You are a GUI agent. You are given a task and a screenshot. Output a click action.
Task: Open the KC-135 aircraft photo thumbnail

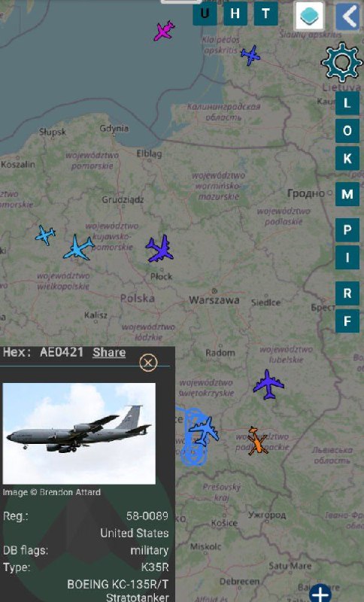tap(79, 433)
